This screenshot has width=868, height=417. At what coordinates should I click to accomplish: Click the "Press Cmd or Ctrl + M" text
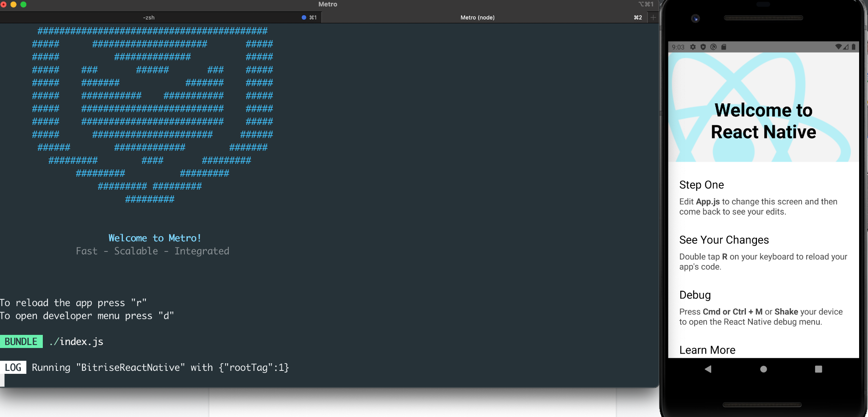(761, 317)
